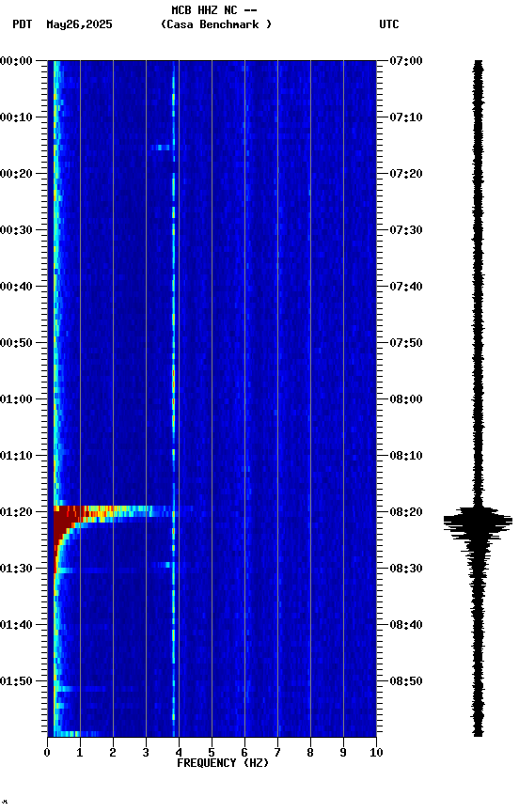Click the UTC time label 07:20

click(406, 174)
